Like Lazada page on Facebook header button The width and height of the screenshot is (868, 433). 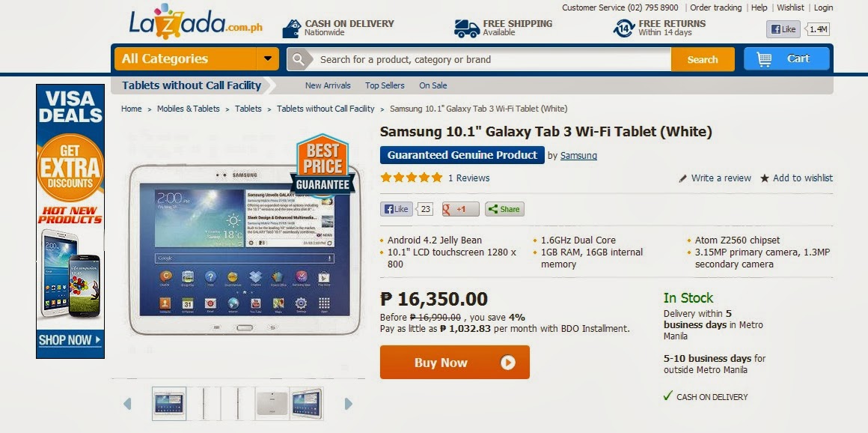783,29
